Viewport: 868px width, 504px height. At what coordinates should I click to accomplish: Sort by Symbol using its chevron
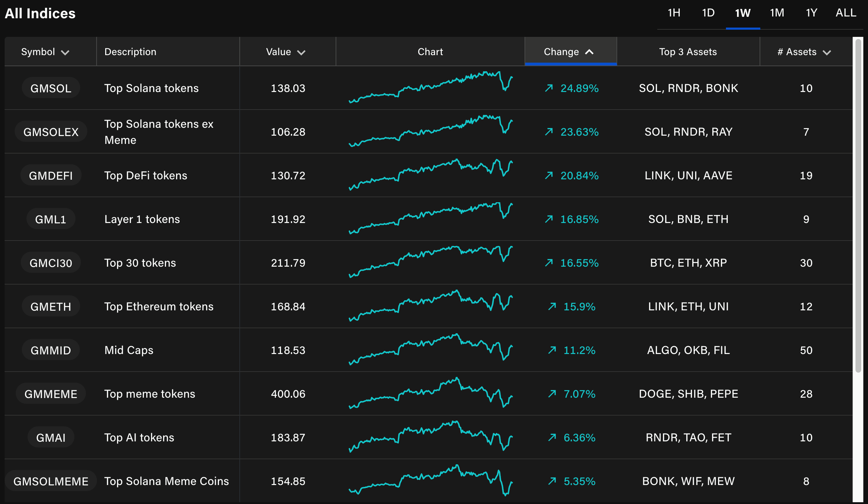click(x=65, y=53)
